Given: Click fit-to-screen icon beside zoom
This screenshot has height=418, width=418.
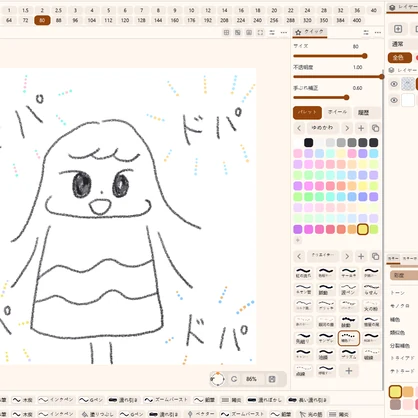Looking at the screenshot, I should 272,379.
